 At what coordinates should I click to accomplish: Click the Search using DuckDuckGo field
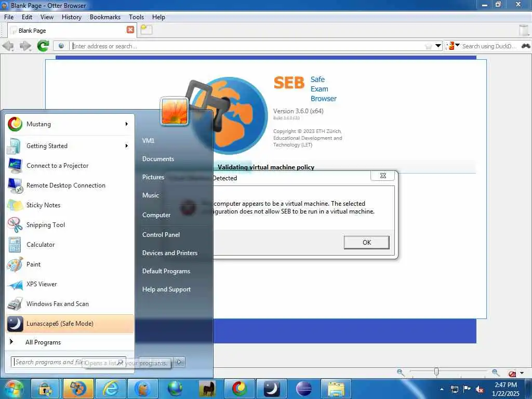pos(490,46)
